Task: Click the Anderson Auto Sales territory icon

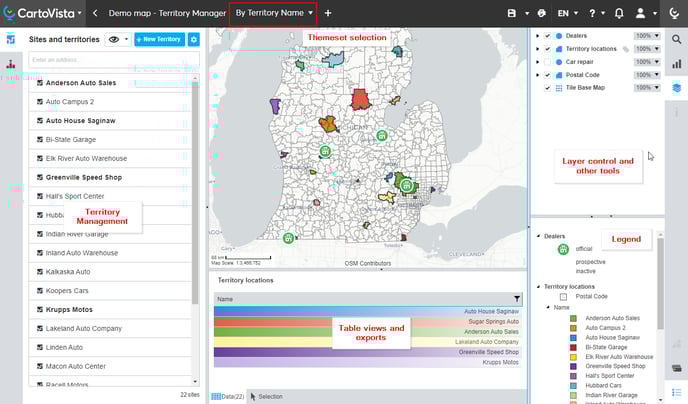Action: coord(40,83)
